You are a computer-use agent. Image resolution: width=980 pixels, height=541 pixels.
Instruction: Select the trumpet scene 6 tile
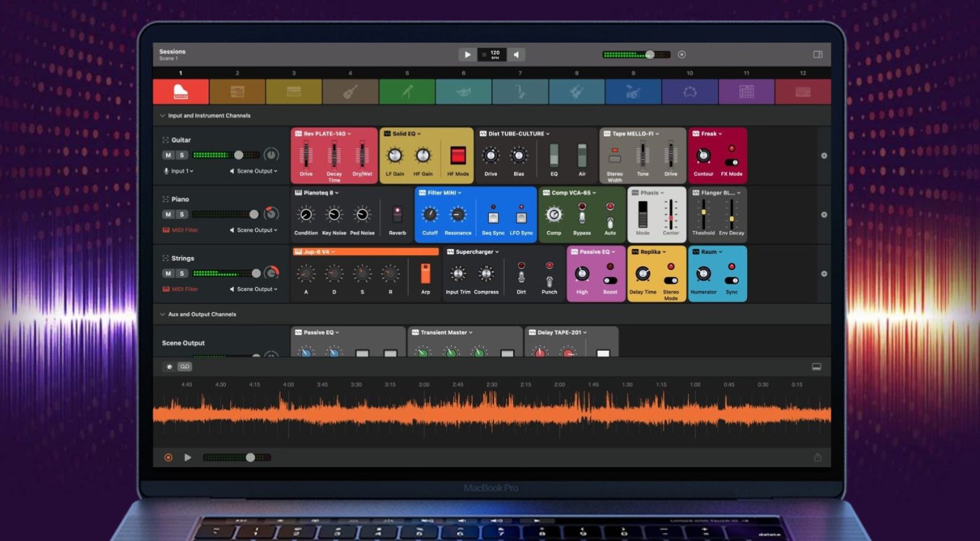click(463, 92)
